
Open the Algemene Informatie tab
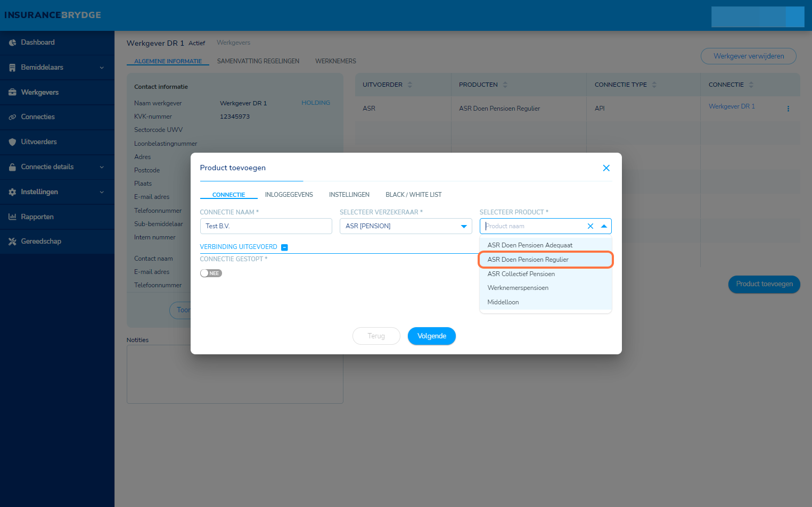tap(168, 61)
